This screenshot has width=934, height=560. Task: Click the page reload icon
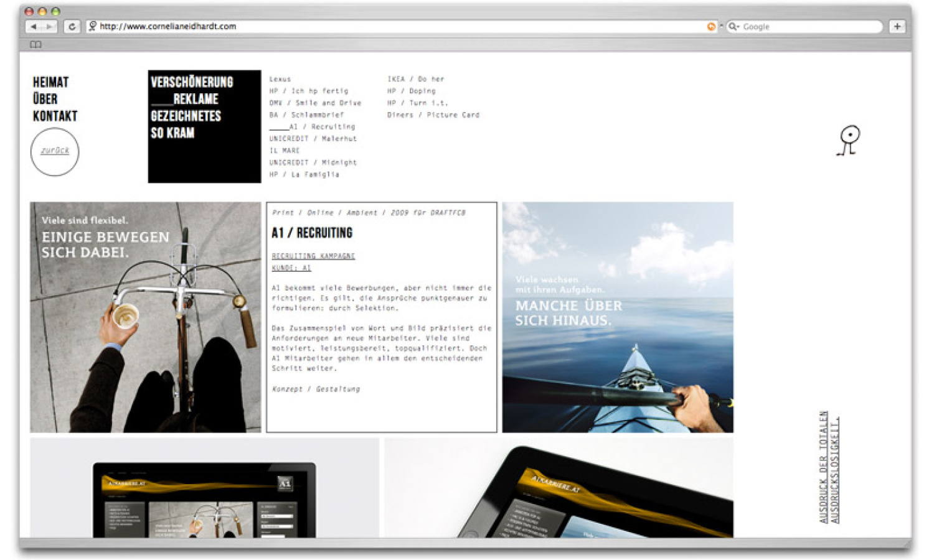[x=72, y=26]
